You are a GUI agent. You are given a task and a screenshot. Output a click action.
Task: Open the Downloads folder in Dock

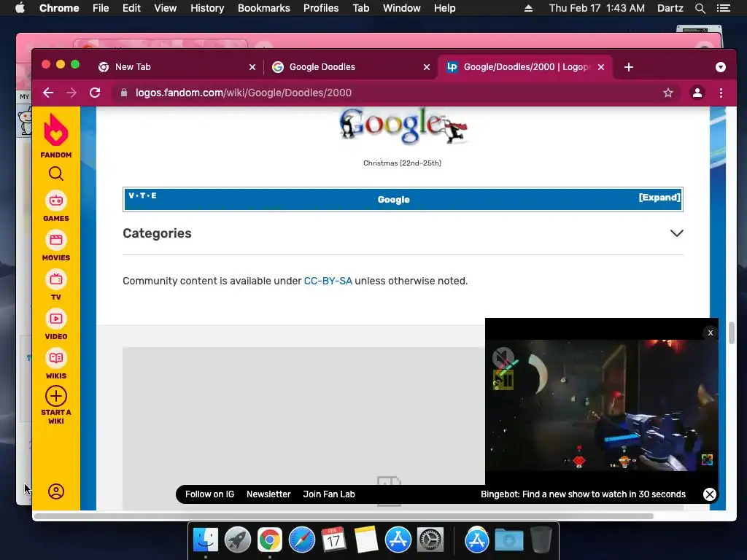pos(508,540)
